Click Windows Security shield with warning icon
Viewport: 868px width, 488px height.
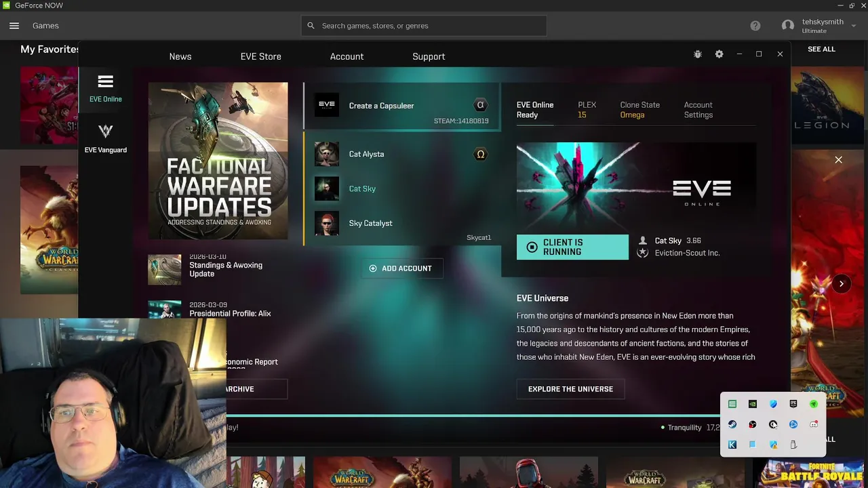click(x=773, y=445)
